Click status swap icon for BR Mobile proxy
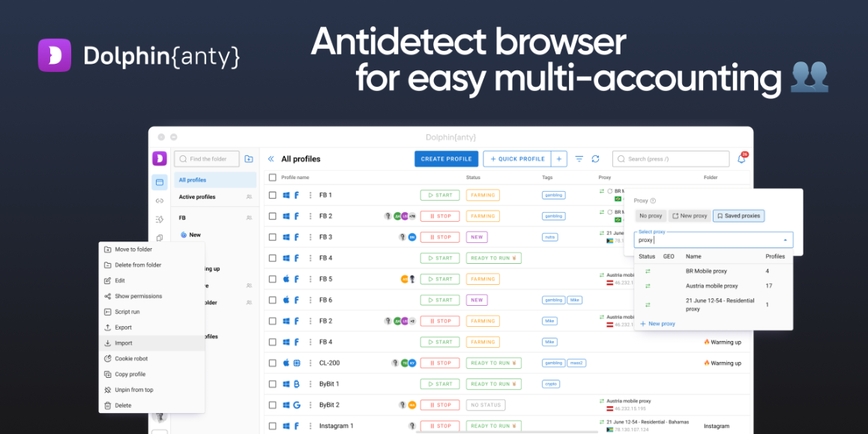 point(648,271)
